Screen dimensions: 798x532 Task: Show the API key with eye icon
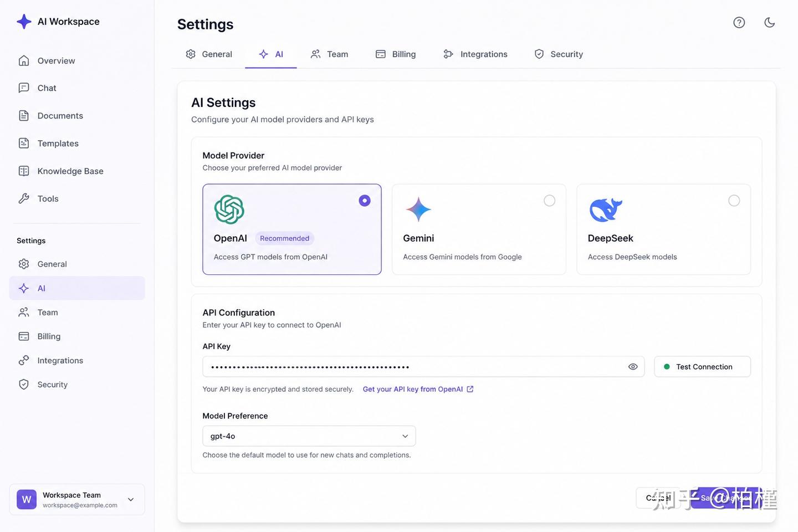(x=633, y=367)
